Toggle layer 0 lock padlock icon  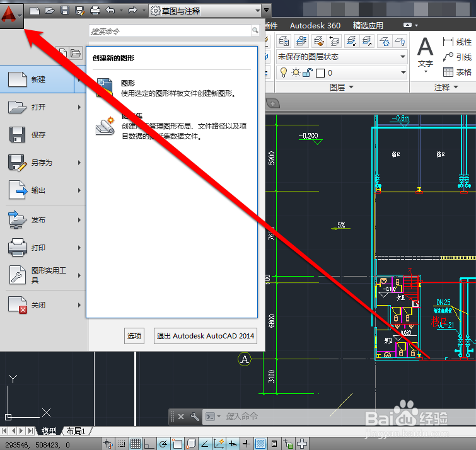coord(308,73)
